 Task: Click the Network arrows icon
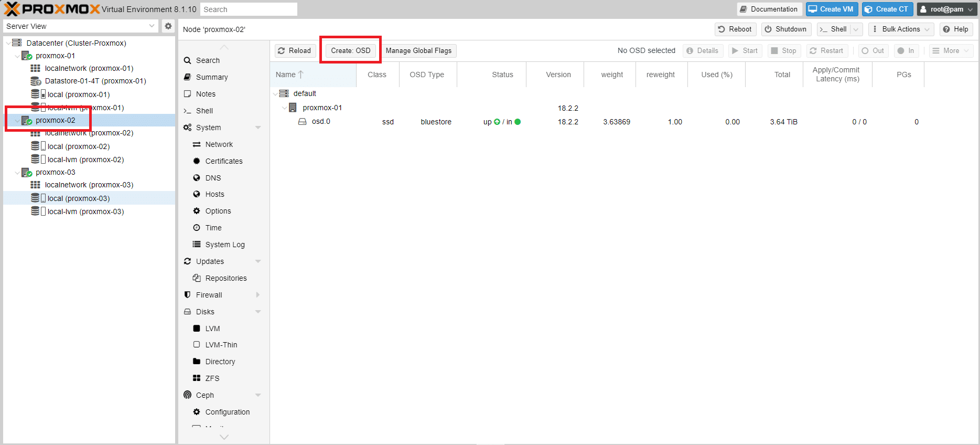coord(197,144)
